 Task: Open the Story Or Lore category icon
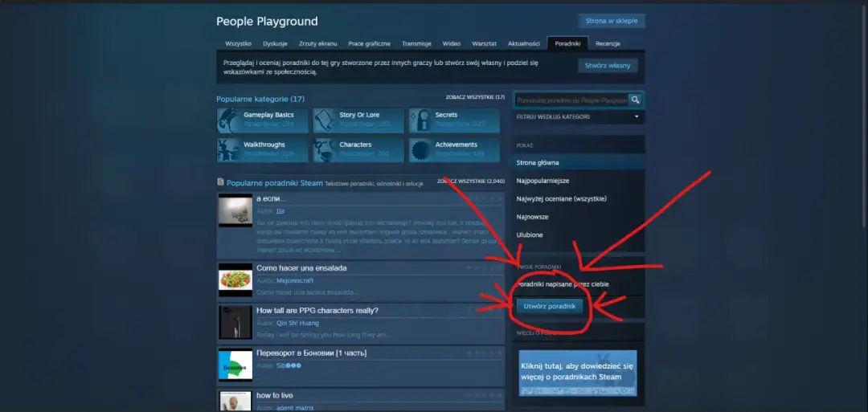(x=324, y=120)
